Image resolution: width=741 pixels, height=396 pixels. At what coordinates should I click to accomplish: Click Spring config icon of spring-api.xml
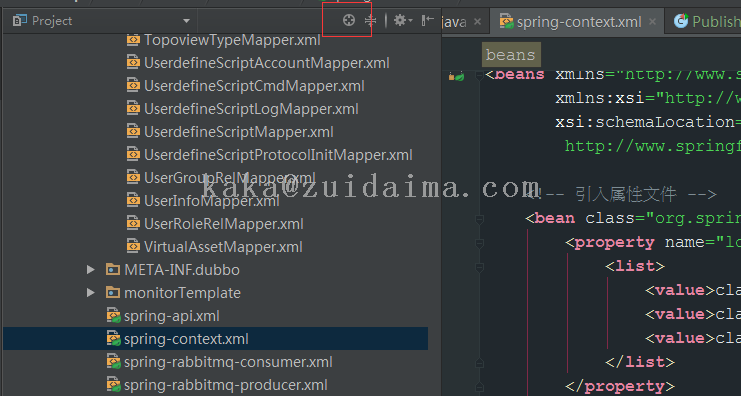click(x=113, y=315)
